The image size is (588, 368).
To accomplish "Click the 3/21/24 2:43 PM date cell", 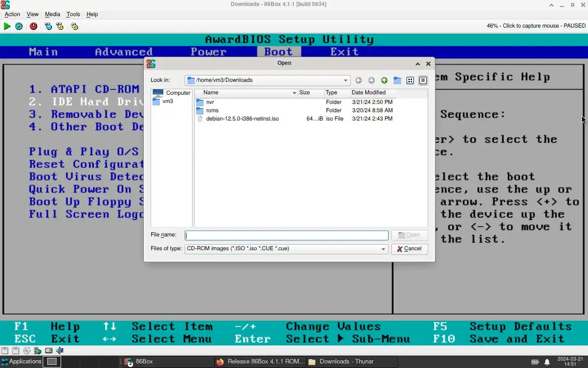I will pos(372,119).
